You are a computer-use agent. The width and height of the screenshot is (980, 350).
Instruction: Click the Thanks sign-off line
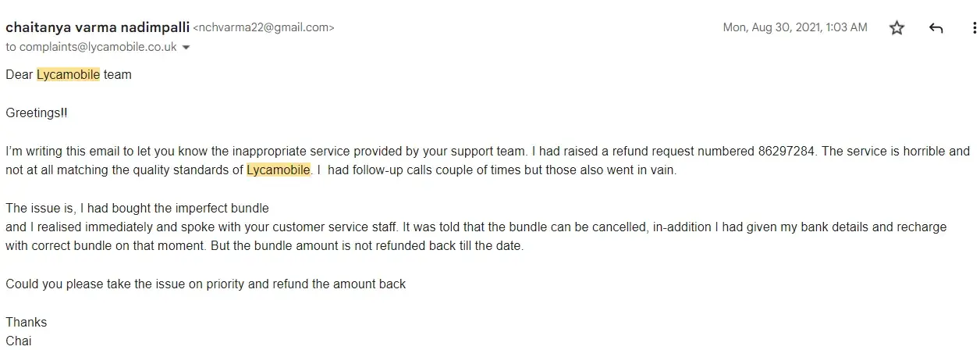click(x=26, y=323)
